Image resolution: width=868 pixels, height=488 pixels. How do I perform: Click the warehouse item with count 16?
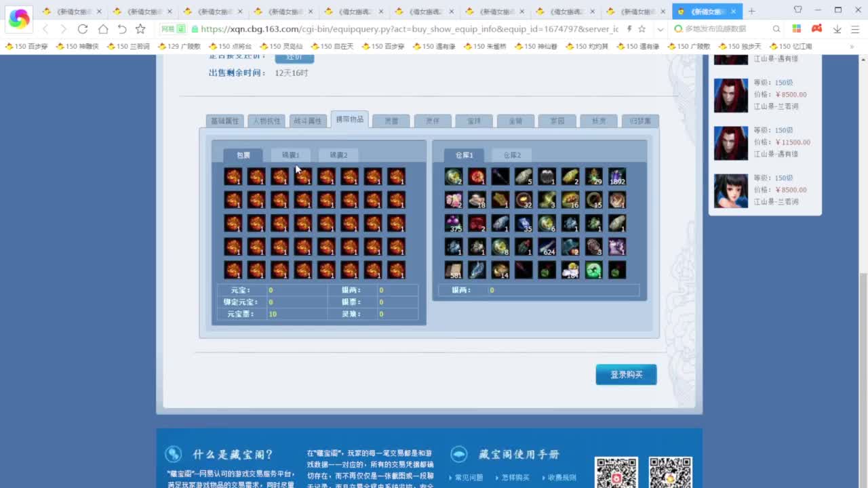[570, 200]
